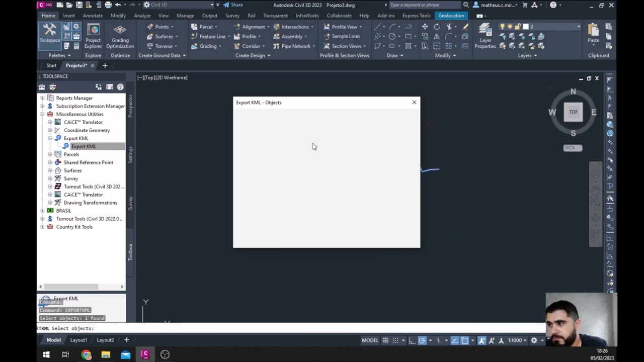The width and height of the screenshot is (644, 362).
Task: Open the Mail app from the taskbar
Action: pos(125,354)
